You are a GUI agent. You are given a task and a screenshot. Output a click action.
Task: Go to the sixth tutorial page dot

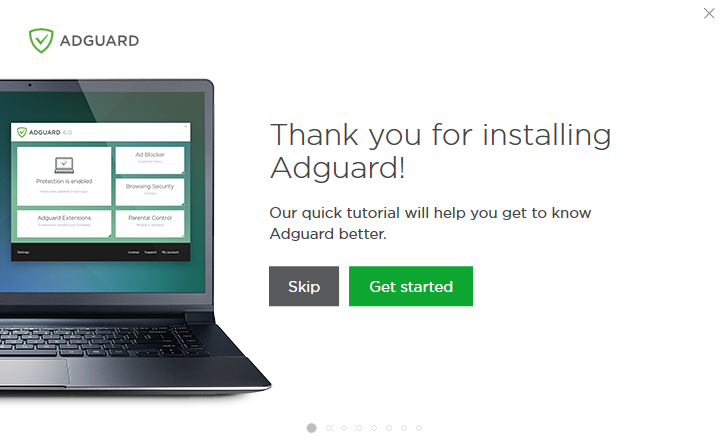point(389,428)
